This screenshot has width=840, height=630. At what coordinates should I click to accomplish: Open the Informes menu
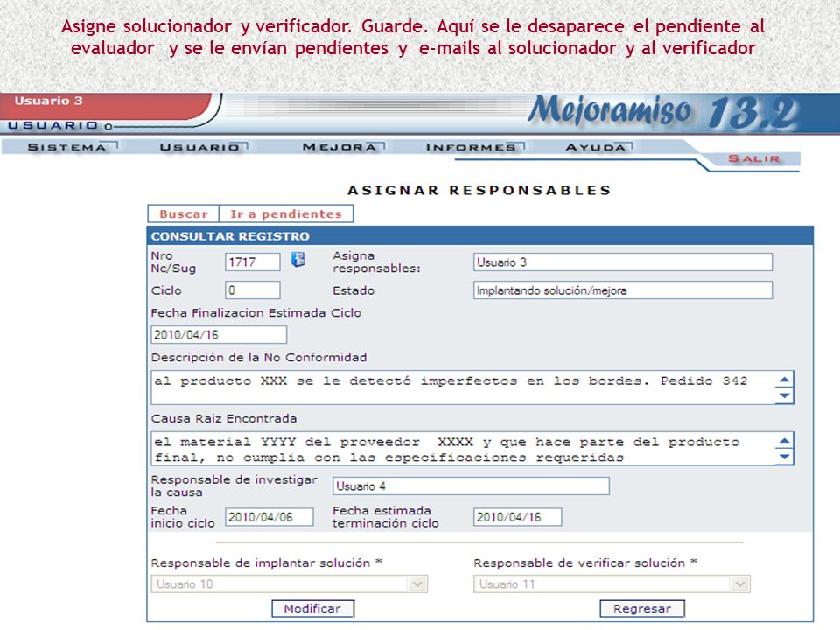471,147
